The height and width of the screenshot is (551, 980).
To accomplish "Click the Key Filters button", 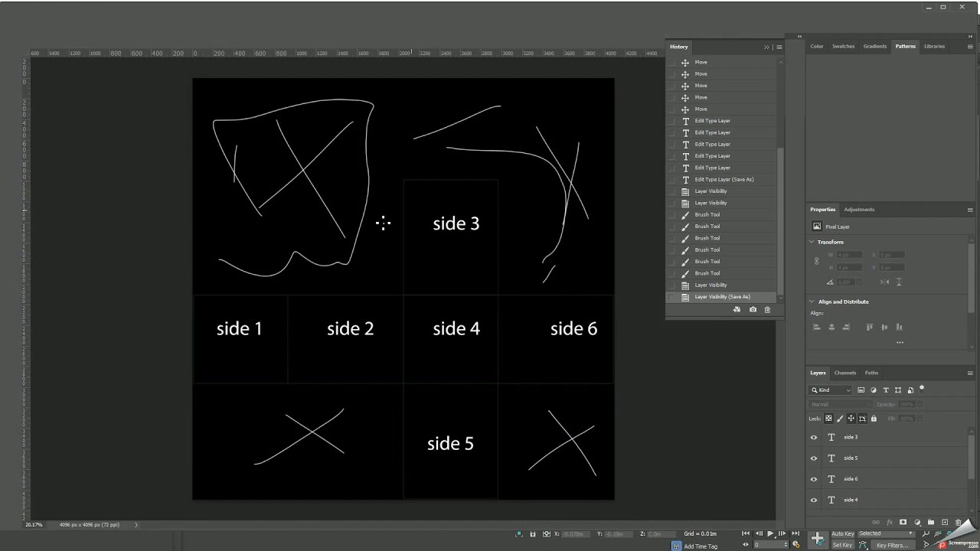I will pyautogui.click(x=892, y=545).
